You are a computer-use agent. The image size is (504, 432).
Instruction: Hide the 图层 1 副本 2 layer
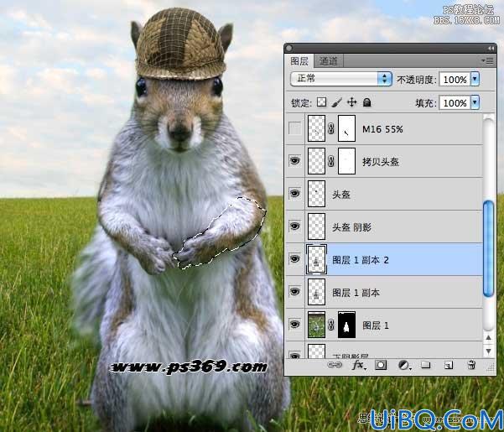[x=294, y=258]
